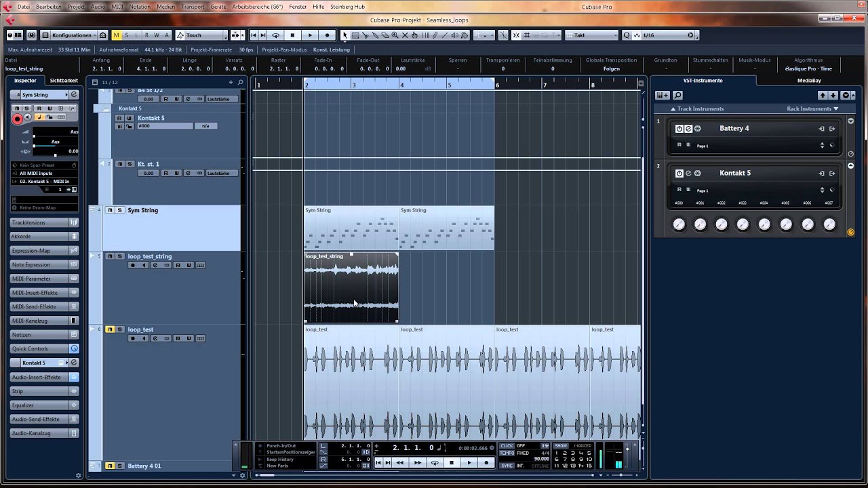This screenshot has width=868, height=488.
Task: Click Fast Forward in bottom transport panel
Action: (417, 462)
